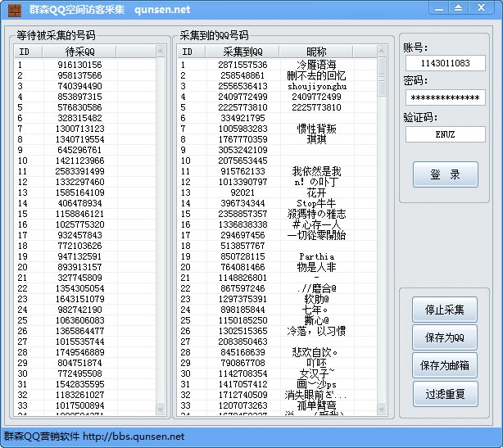
Task: Select nickname 琪琪
Action: click(316, 139)
